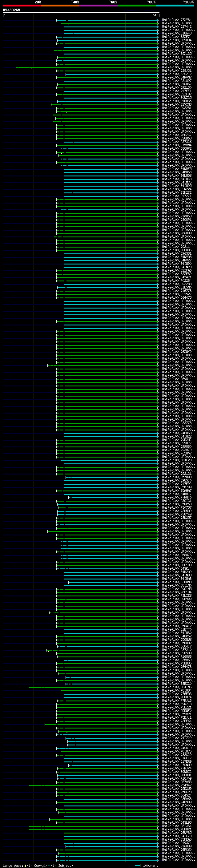Choose the UniRef100_Q921L4 hit label
The image size is (197, 868).
[x=177, y=247]
